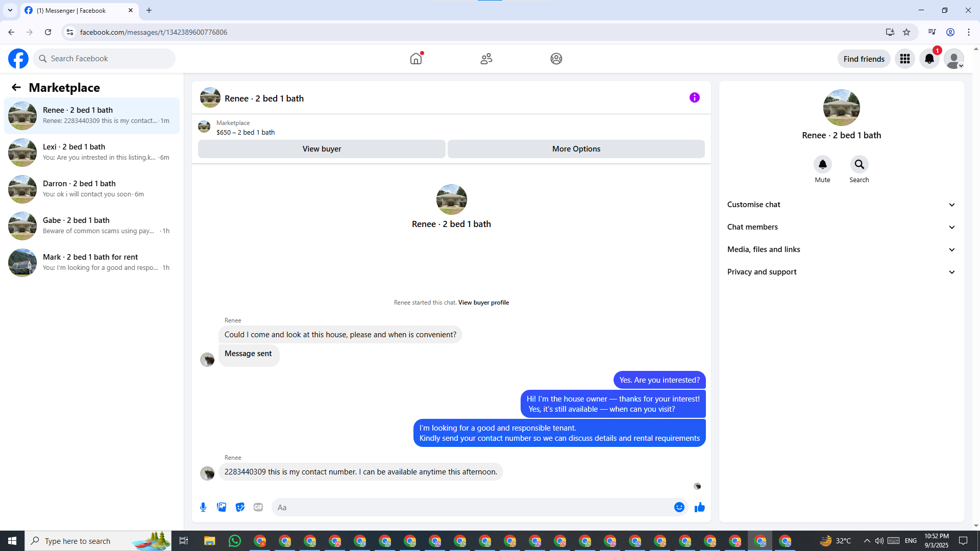
Task: Open the account profile avatar menu
Action: click(x=954, y=59)
